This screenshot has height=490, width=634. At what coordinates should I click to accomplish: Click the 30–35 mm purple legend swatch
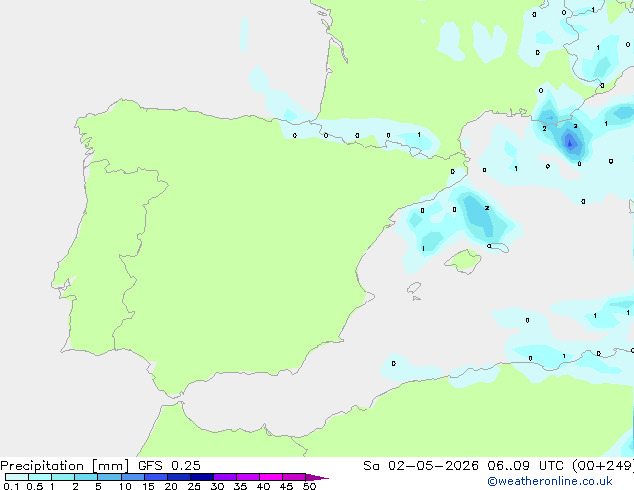[225, 477]
